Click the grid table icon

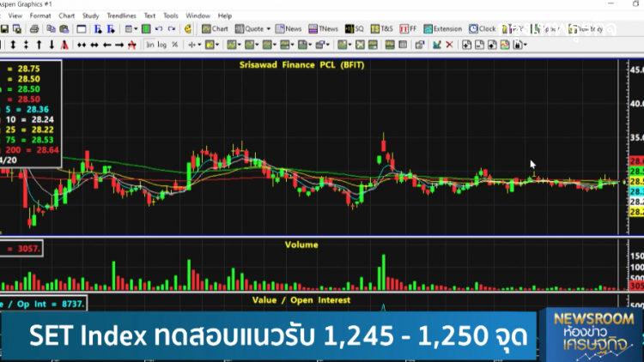pyautogui.click(x=403, y=45)
